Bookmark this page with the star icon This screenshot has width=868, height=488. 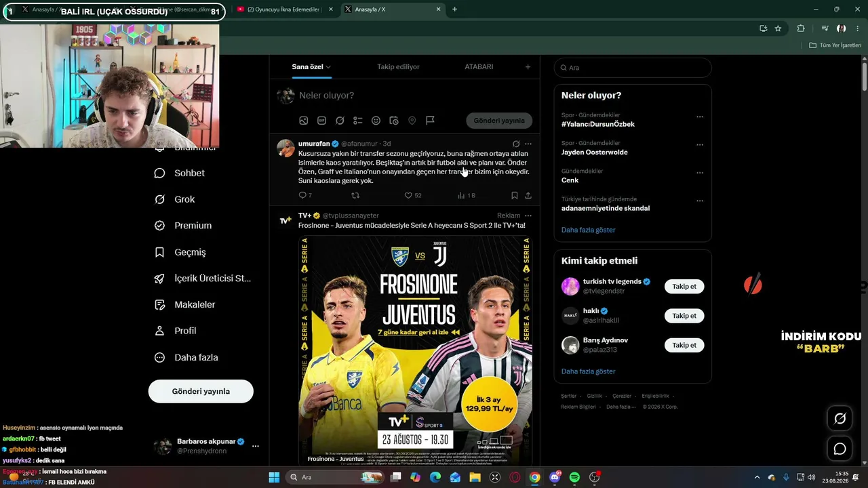point(778,28)
